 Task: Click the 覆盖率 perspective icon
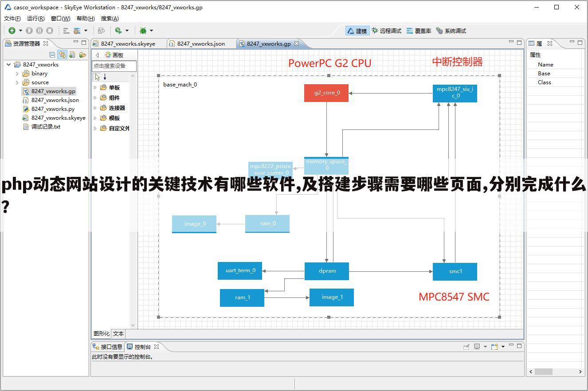click(x=419, y=31)
